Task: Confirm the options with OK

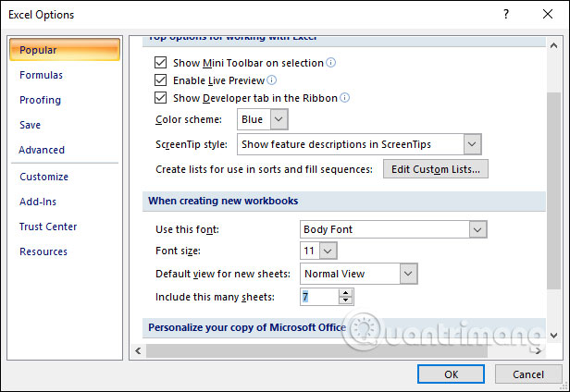Action: click(x=451, y=374)
